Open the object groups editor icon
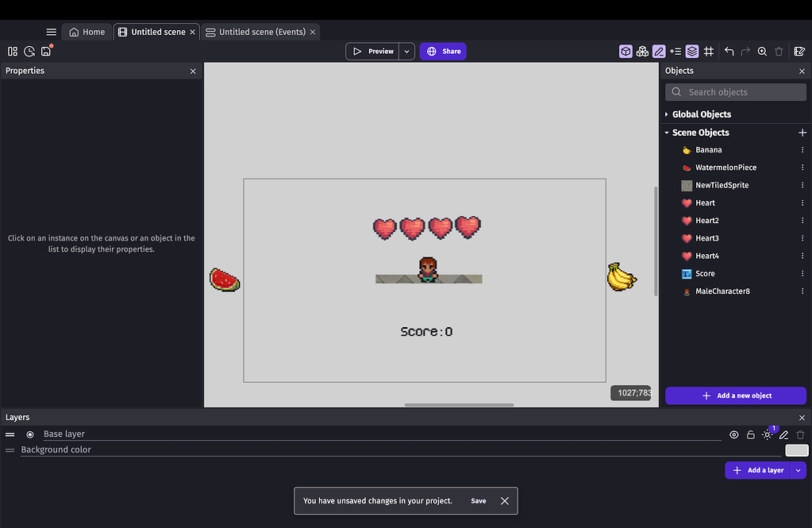Image resolution: width=812 pixels, height=528 pixels. 642,51
